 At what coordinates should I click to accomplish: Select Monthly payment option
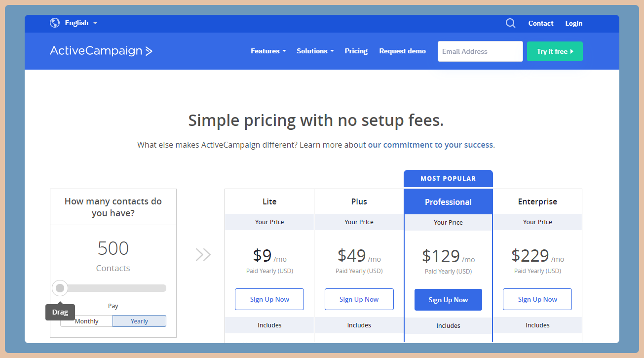(87, 321)
